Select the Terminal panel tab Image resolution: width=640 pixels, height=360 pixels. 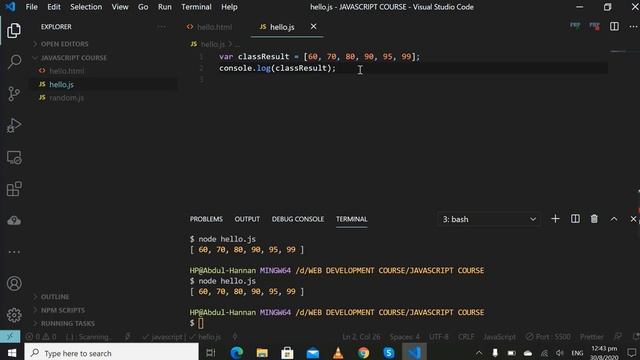tap(351, 219)
